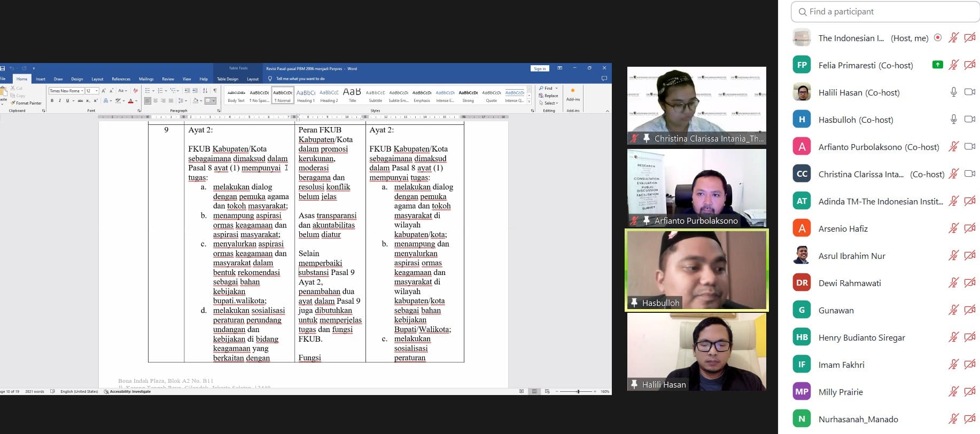Click the Sign in button
The width and height of the screenshot is (980, 434).
(540, 68)
